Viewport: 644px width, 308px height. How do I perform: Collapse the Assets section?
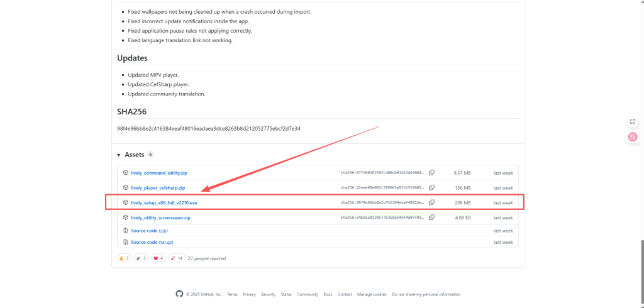coord(119,155)
